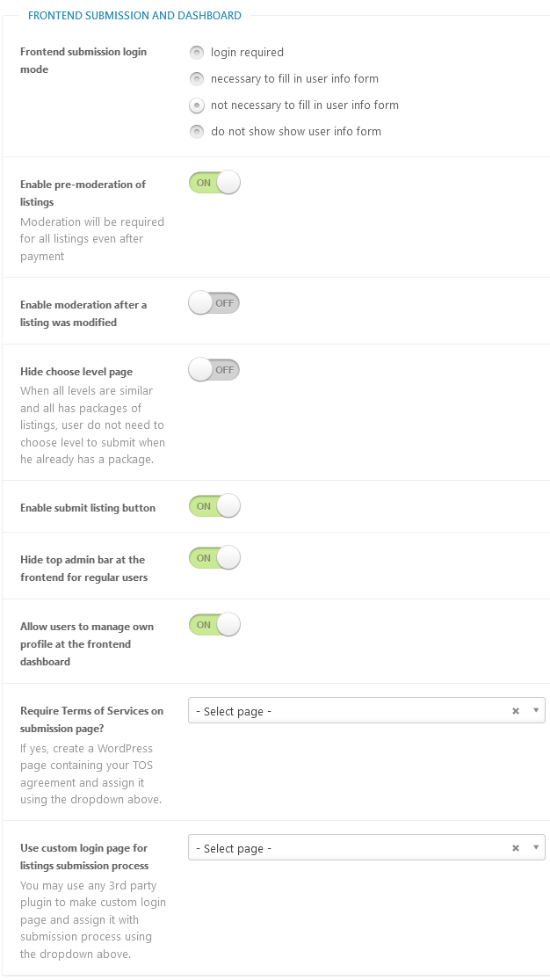This screenshot has width=550, height=980.
Task: Disable pre-moderation of listings toggle
Action: point(214,183)
